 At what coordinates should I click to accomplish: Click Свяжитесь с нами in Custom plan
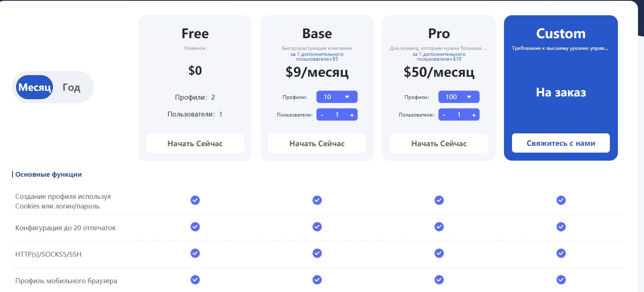click(x=561, y=143)
